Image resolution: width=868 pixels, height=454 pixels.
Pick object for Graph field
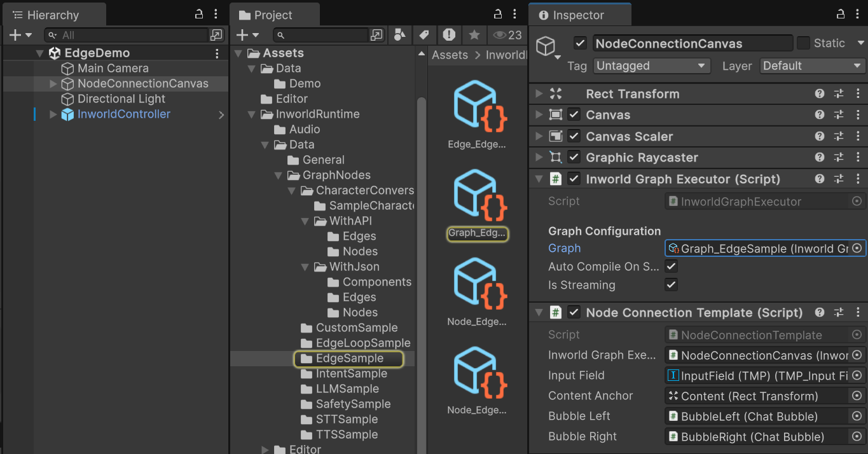point(857,249)
